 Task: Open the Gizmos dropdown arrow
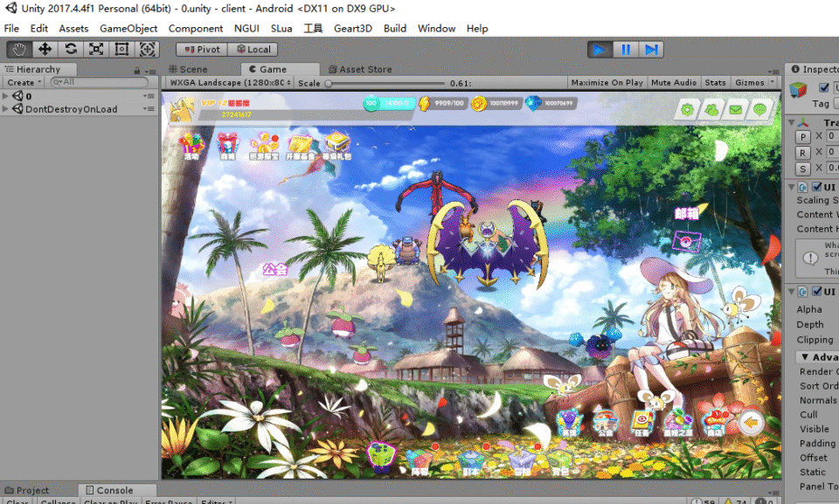773,82
